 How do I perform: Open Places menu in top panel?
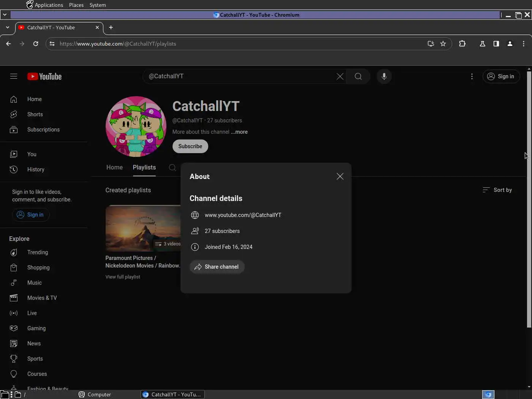[x=76, y=5]
